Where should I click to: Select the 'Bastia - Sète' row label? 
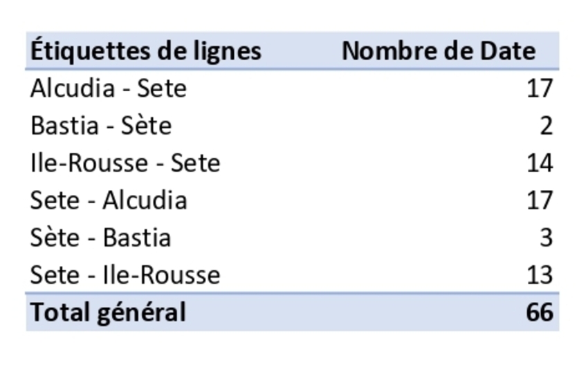tap(101, 126)
